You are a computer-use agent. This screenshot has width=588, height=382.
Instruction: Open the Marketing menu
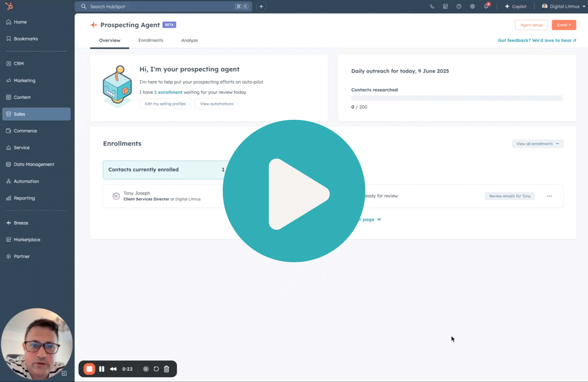coord(21,80)
